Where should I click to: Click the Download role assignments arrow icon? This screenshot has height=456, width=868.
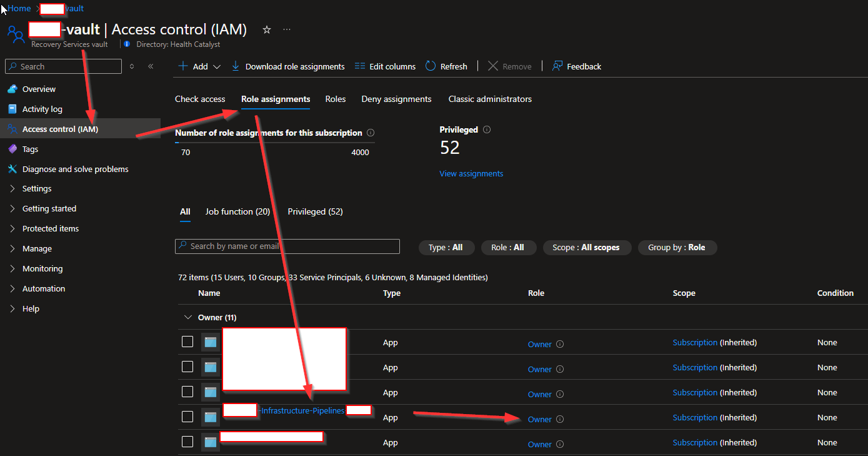236,66
